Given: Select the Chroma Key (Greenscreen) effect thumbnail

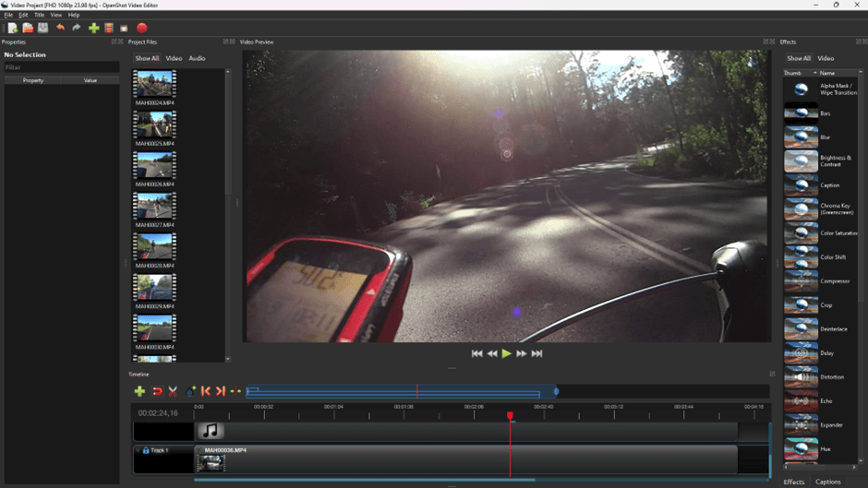Looking at the screenshot, I should click(801, 209).
